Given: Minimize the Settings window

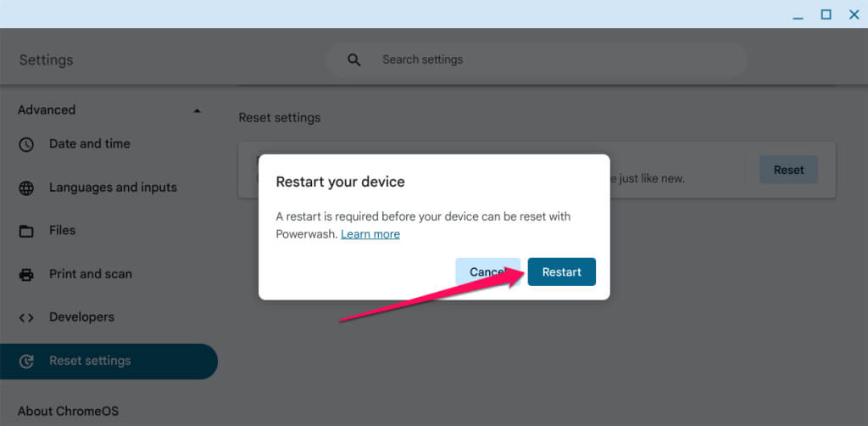Looking at the screenshot, I should coord(798,14).
